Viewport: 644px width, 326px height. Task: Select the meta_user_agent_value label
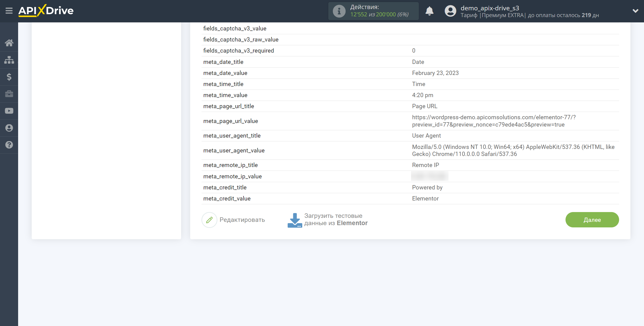(x=234, y=150)
